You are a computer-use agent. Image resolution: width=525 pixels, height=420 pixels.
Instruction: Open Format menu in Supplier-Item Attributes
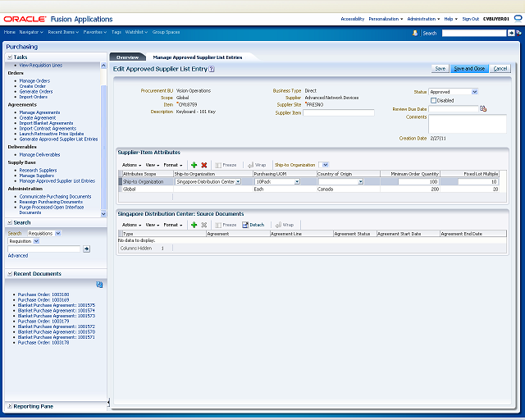pos(173,165)
